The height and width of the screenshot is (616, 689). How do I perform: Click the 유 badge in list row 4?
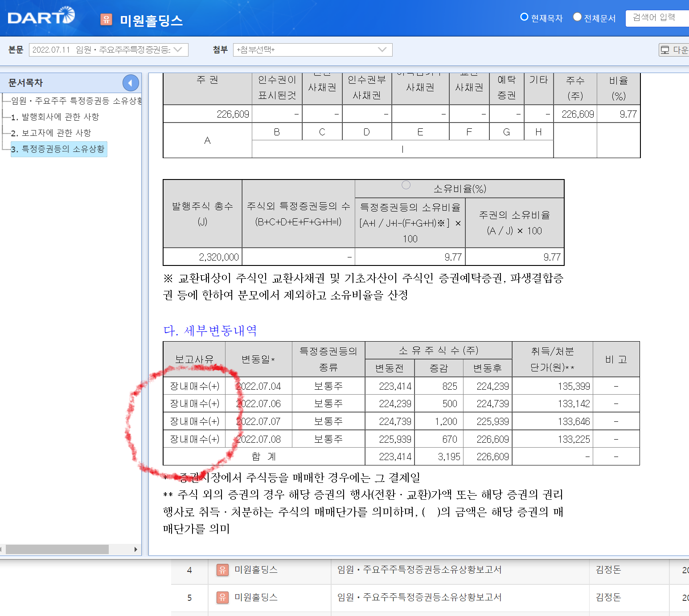pos(222,570)
